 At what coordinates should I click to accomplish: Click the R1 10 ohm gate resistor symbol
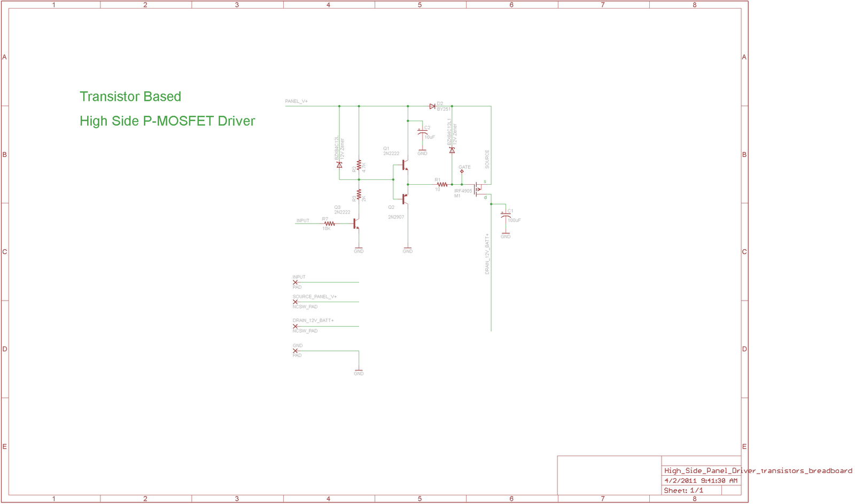click(442, 184)
